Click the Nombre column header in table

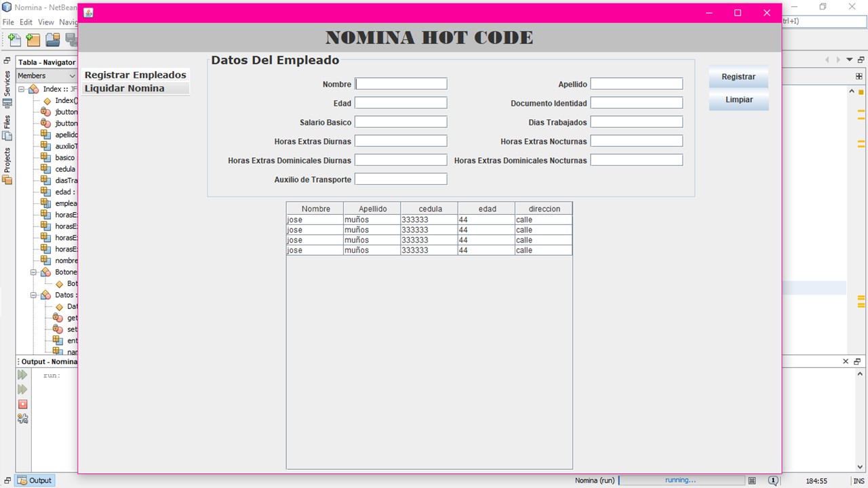pyautogui.click(x=315, y=209)
